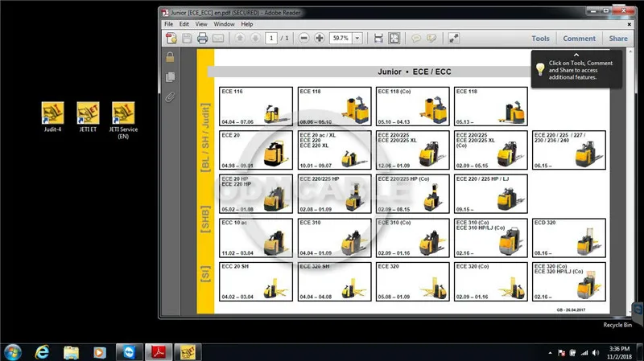Viewport: 644px width, 361px height.
Task: Open the Windows Start menu
Action: pos(13,352)
